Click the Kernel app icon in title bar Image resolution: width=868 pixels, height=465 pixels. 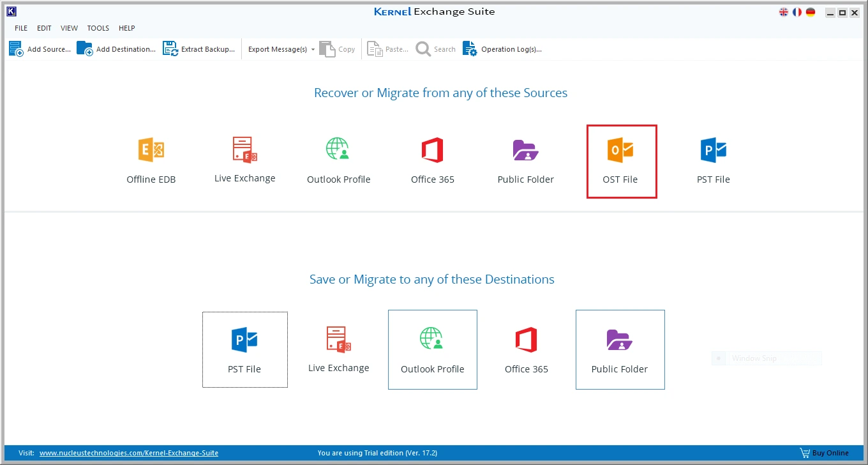[x=11, y=11]
